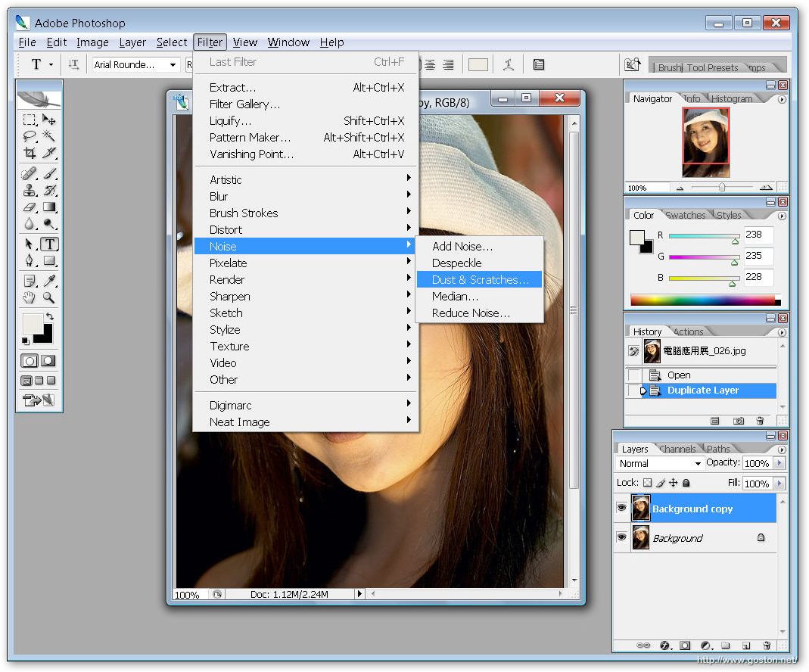Select the Zoom magnifier tool

(49, 297)
